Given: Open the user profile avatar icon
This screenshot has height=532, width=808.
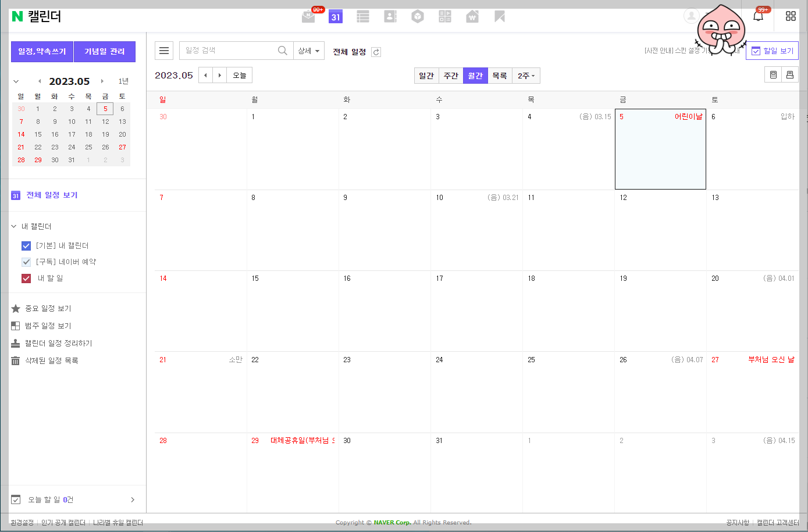Looking at the screenshot, I should pos(691,16).
